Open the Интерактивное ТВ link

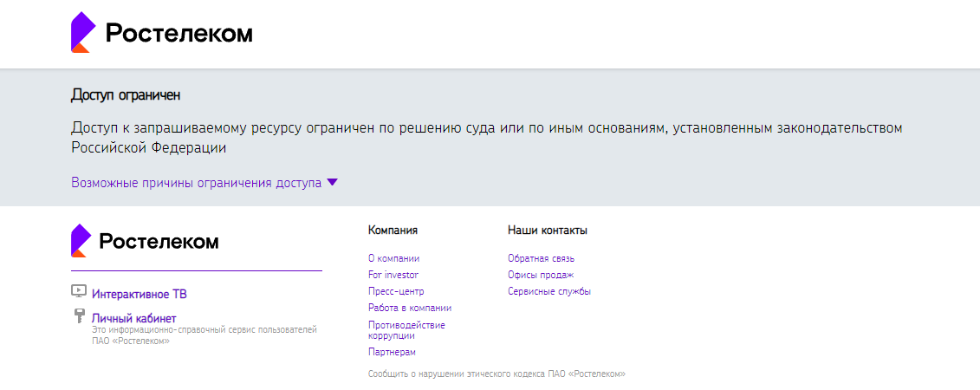click(x=140, y=295)
